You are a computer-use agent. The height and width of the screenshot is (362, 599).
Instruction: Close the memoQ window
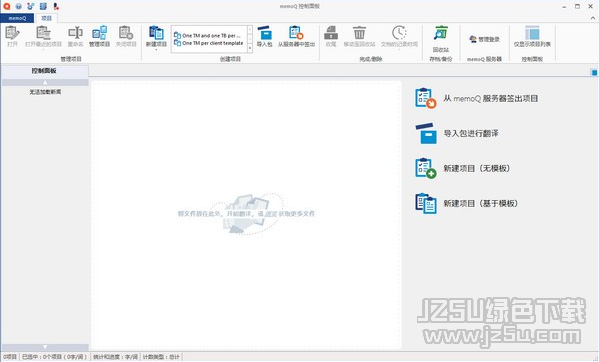pyautogui.click(x=590, y=6)
